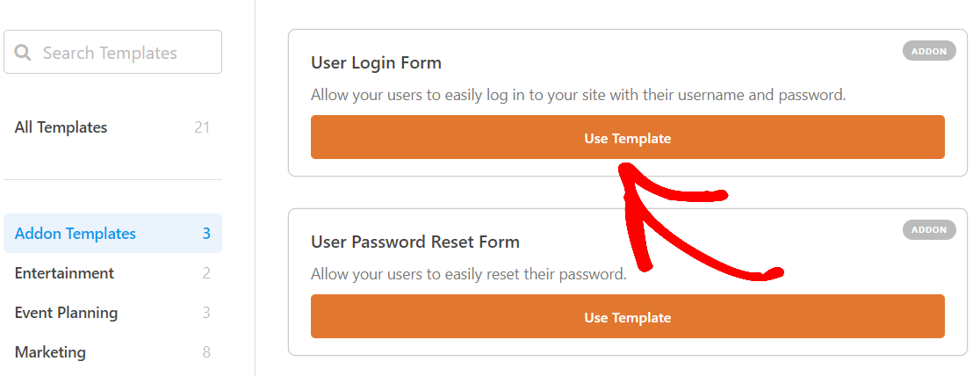Viewport: 980px width, 376px height.
Task: Click the Password Reset Form description text
Action: (468, 273)
